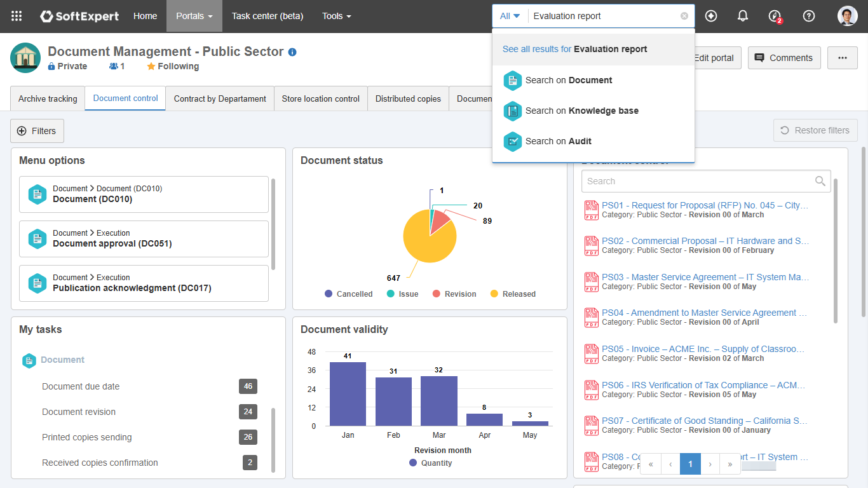Screen dimensions: 868x488
Task: Open the help question mark icon
Action: [x=808, y=16]
